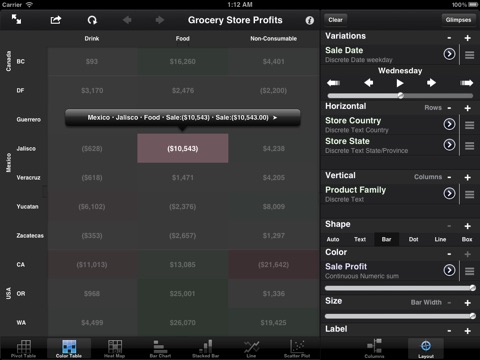
Task: Set shape option to Dot
Action: point(413,239)
